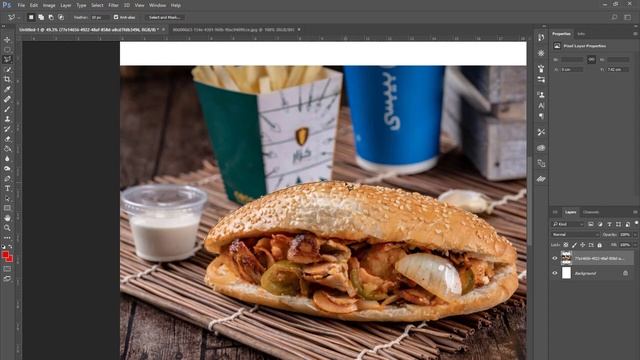Filter layers for pixel layers
This screenshot has width=640, height=360.
pyautogui.click(x=591, y=224)
